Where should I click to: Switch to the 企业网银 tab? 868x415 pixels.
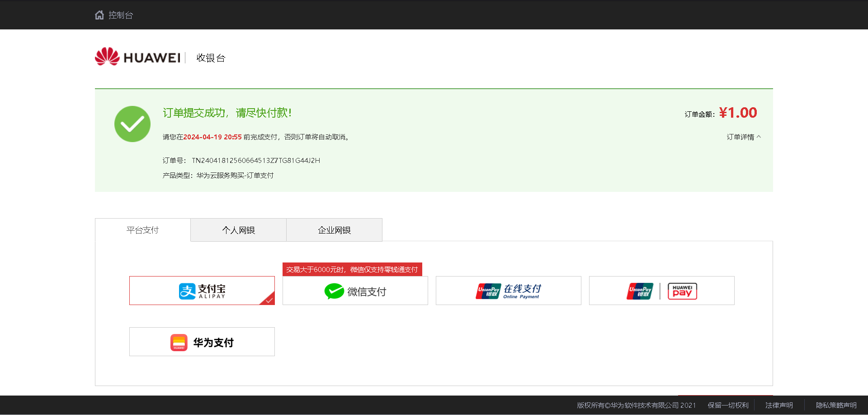(334, 229)
